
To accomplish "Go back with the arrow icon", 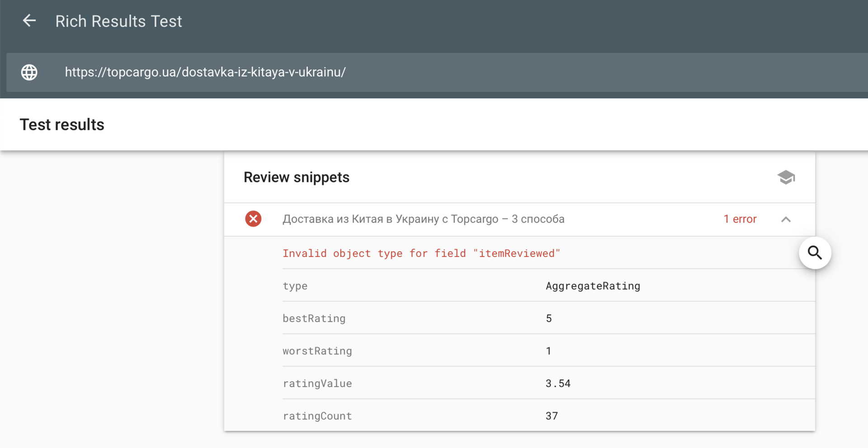I will (29, 21).
